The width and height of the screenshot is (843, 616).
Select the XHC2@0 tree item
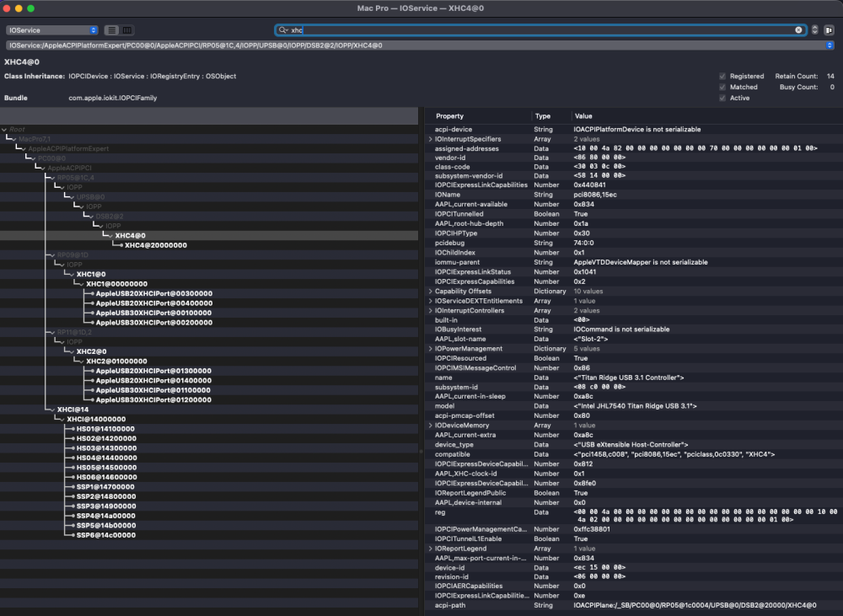click(x=91, y=351)
